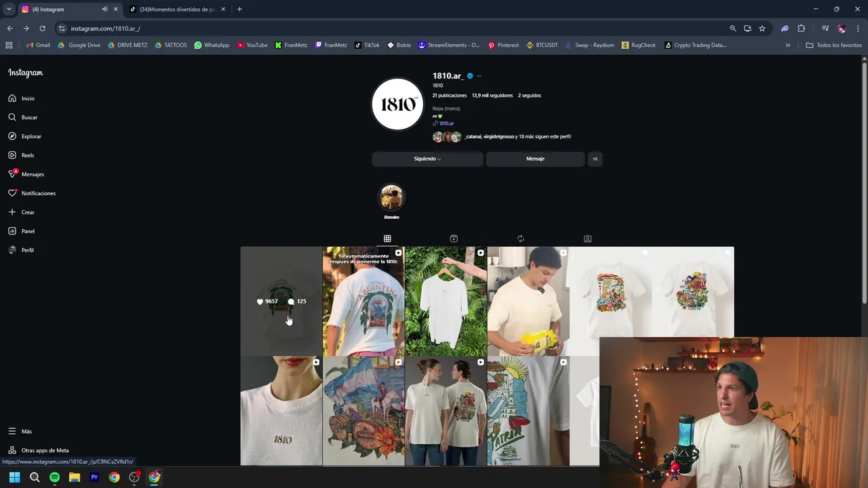868x488 pixels.
Task: Open the Panel chart icon
Action: click(12, 231)
